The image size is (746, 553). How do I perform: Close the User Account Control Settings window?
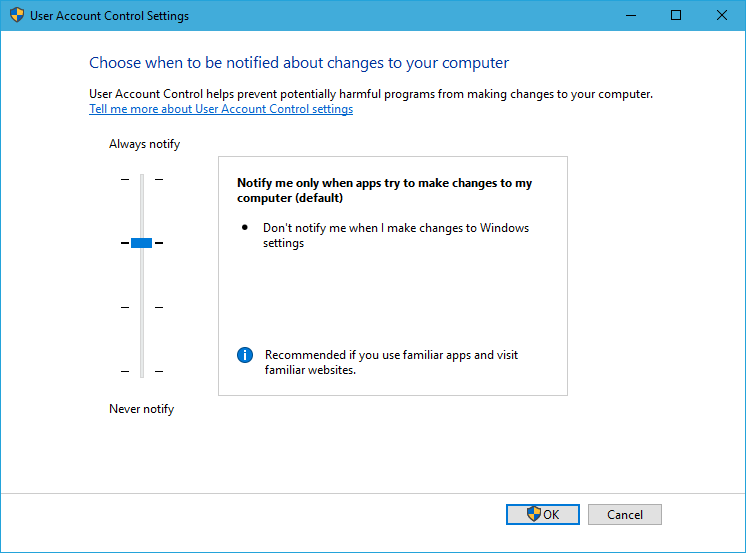pos(722,15)
